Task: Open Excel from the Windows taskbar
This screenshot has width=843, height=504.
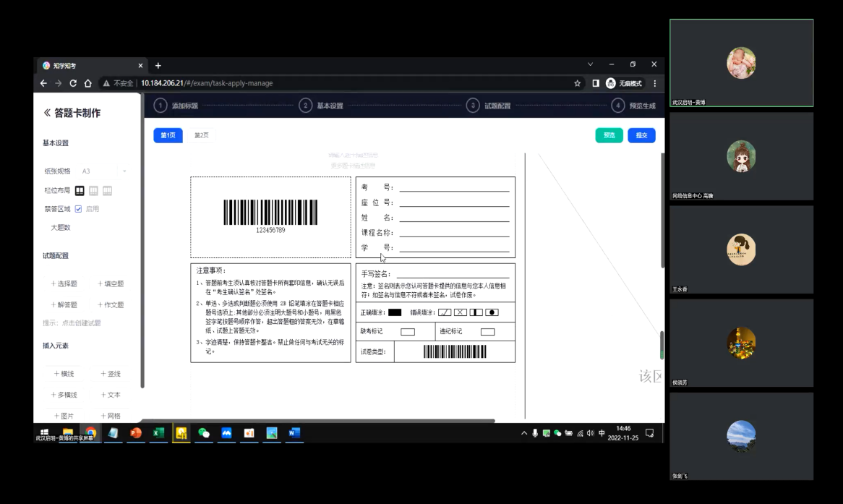Action: coord(158,433)
